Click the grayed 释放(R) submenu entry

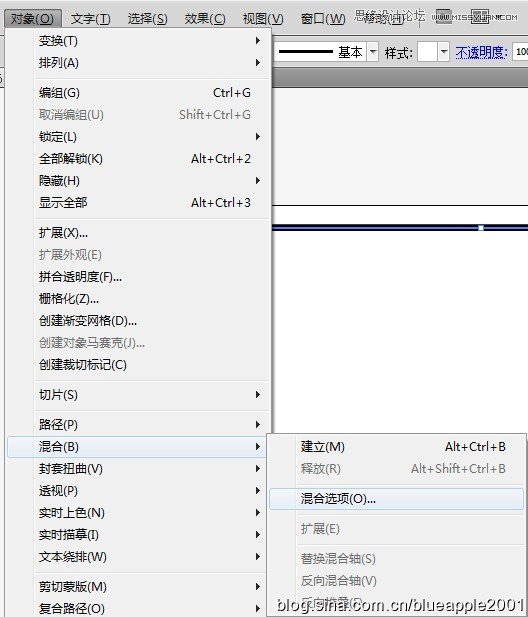point(397,469)
